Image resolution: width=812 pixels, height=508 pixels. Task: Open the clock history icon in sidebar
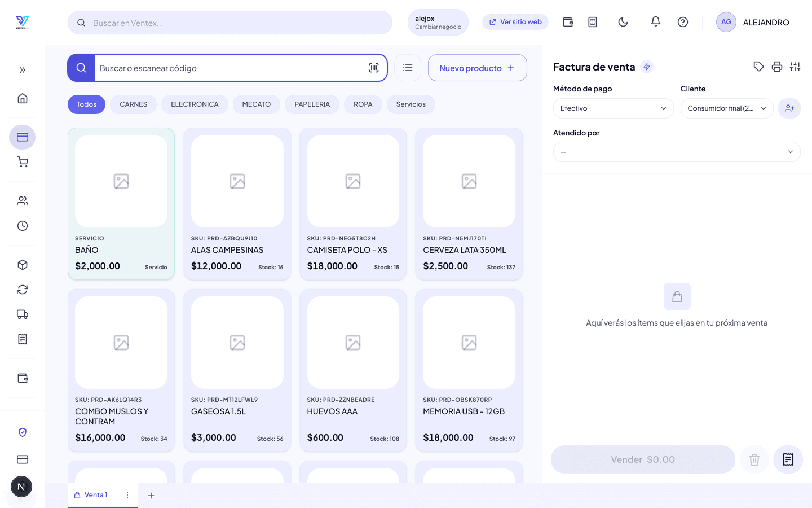[23, 226]
